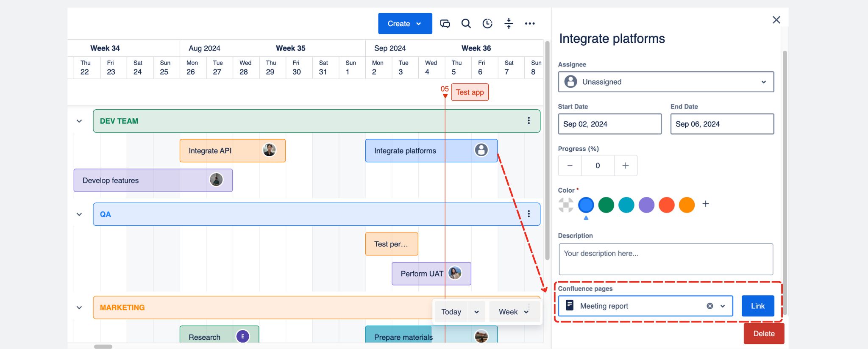Viewport: 868px width, 349px height.
Task: Open the three-dot more options menu
Action: pyautogui.click(x=530, y=24)
